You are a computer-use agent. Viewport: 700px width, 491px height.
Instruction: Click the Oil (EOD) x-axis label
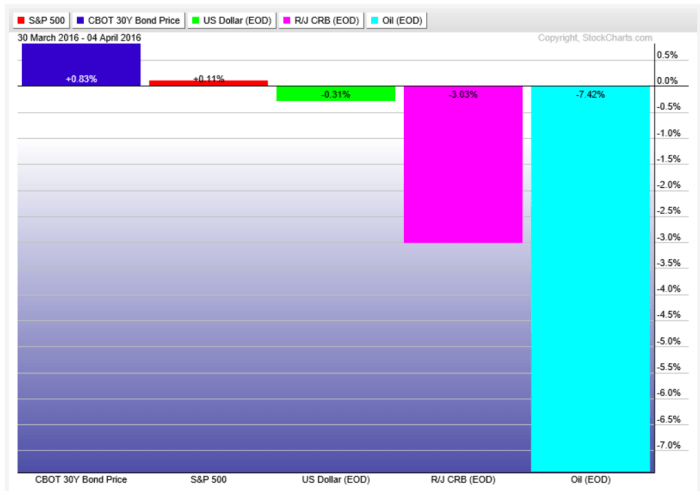[x=590, y=481]
